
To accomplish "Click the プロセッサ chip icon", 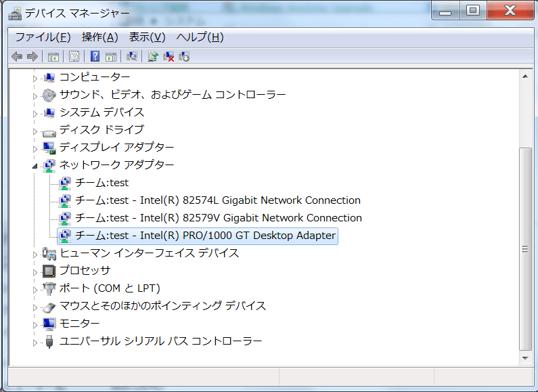I will (x=49, y=271).
